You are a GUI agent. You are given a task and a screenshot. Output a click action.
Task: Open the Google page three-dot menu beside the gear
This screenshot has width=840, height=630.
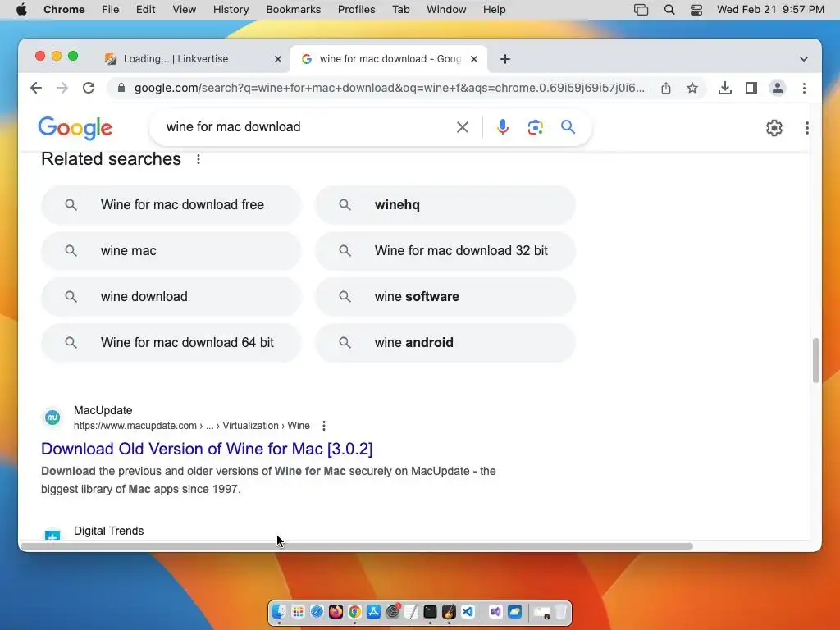807,127
